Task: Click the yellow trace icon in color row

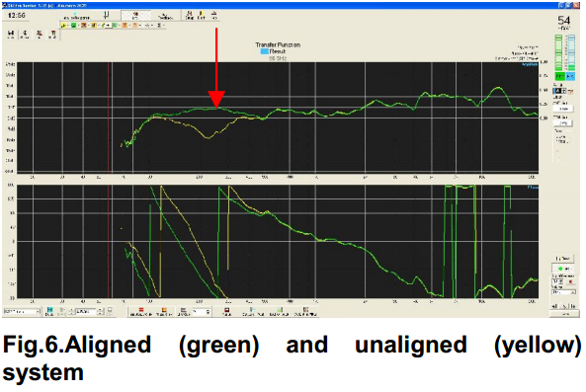Action: pyautogui.click(x=63, y=26)
